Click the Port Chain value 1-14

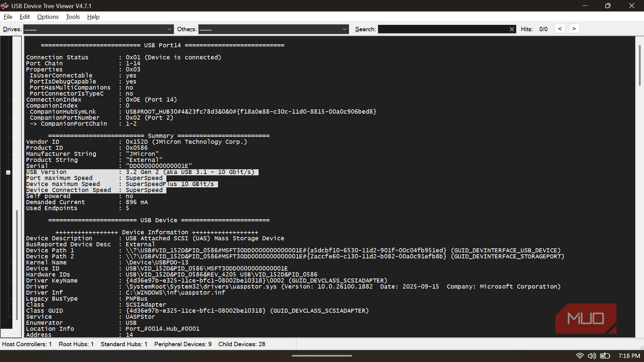click(133, 63)
